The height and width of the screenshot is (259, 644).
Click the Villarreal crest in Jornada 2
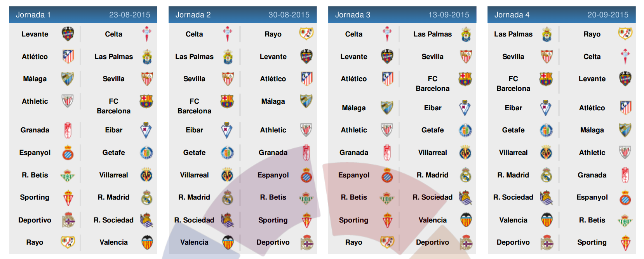pyautogui.click(x=227, y=176)
